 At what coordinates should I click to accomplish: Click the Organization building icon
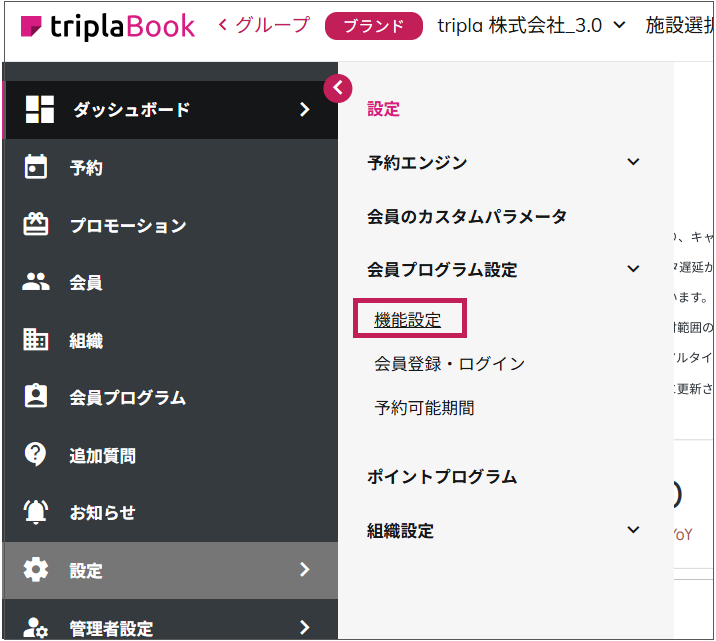[x=36, y=340]
